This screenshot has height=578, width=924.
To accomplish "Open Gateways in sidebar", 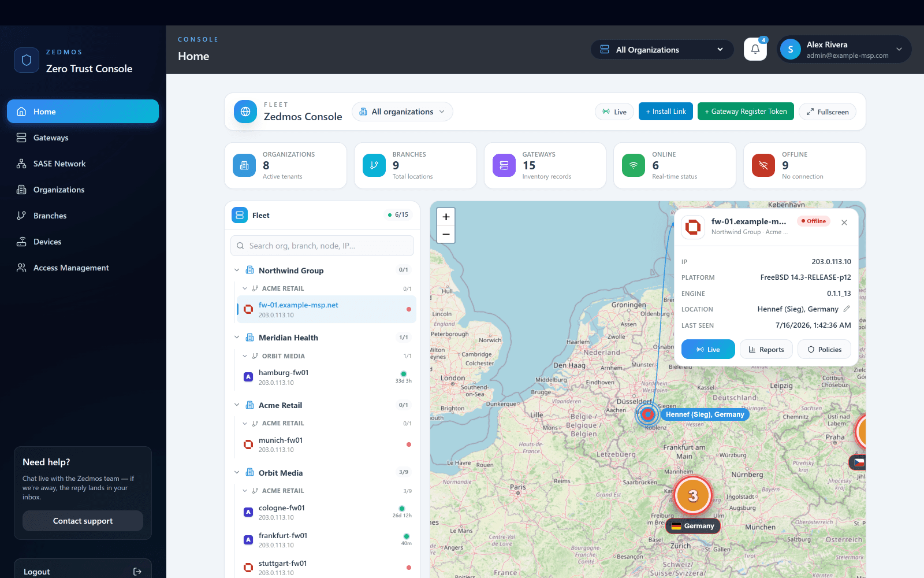I will (x=83, y=138).
